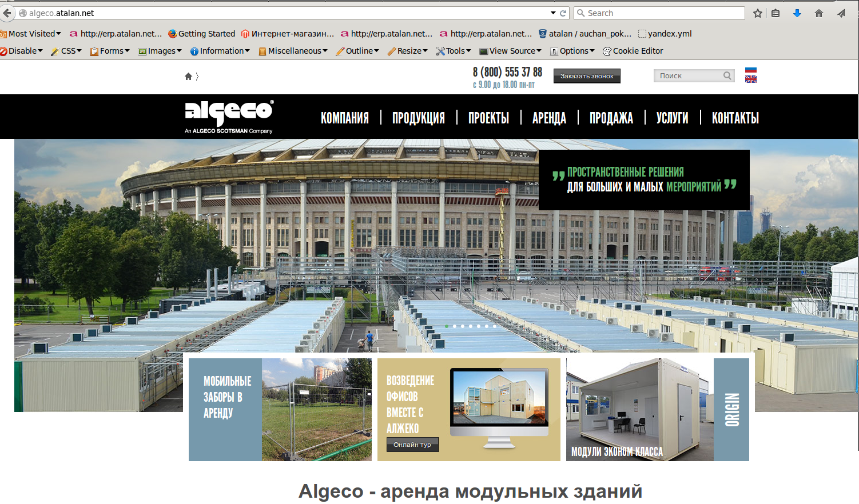
Task: Go to browser home icon
Action: pyautogui.click(x=819, y=13)
